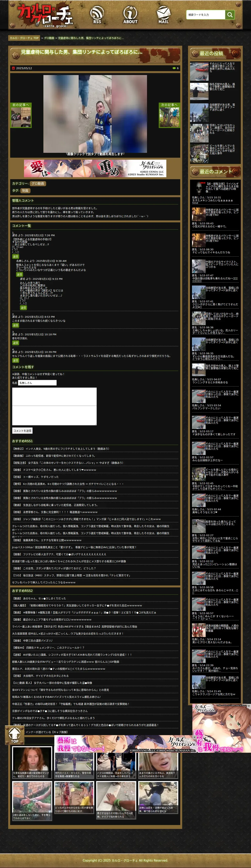The height and width of the screenshot is (868, 251).
Task: Open the 前の記事へ previous article thumbnail
Action: (21, 115)
